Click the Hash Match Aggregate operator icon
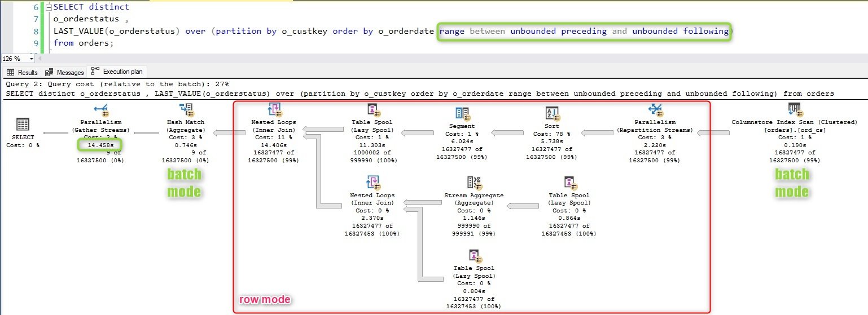 [186, 109]
